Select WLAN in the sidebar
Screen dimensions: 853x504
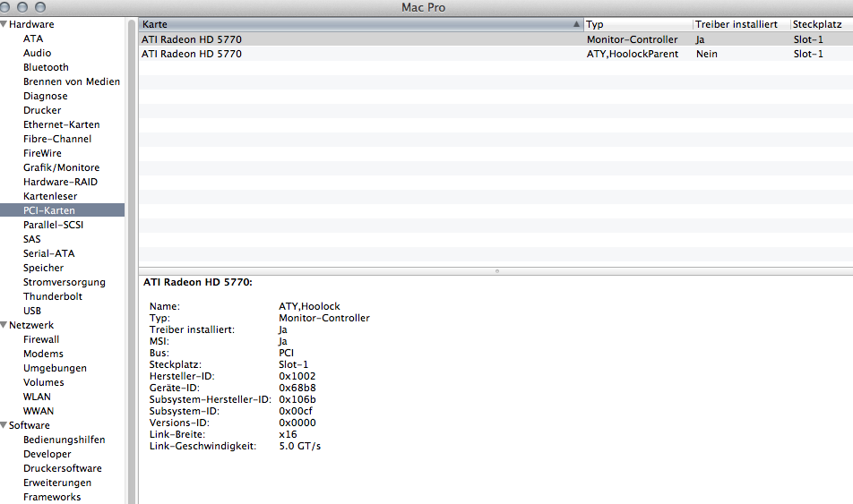[37, 397]
